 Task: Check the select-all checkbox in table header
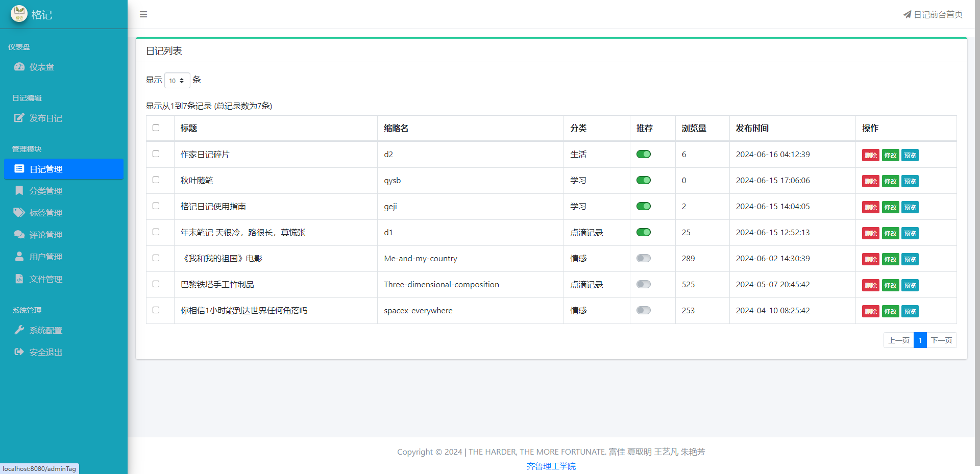coord(156,128)
